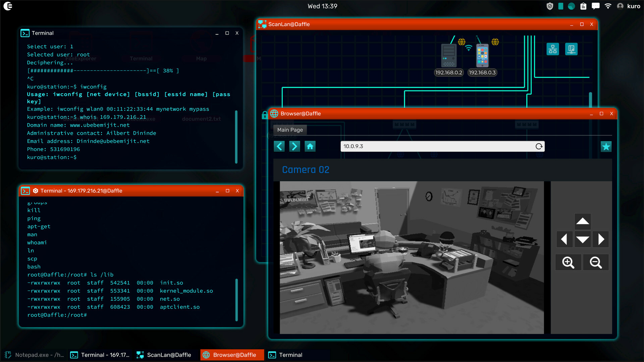Screen dimensions: 644x362
Task: Open browser bookmarks with the star icon
Action: coord(605,146)
